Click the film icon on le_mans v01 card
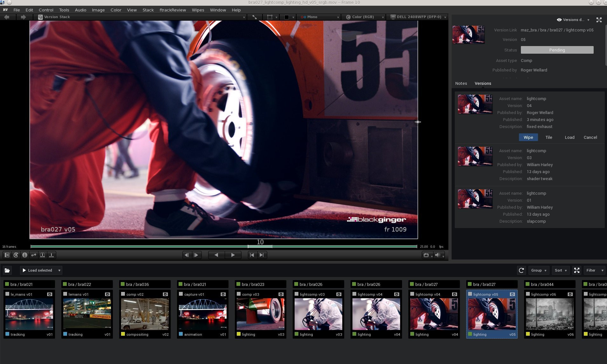 coord(50,294)
